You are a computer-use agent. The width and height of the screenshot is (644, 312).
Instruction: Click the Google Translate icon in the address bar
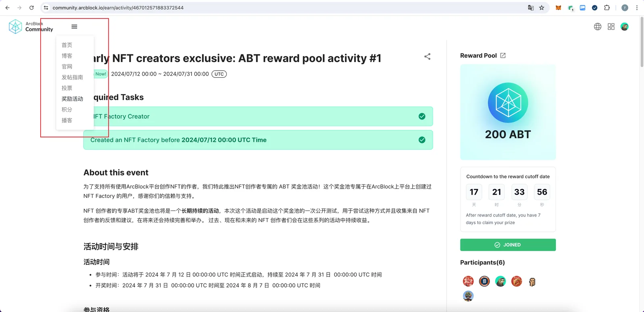coord(531,8)
